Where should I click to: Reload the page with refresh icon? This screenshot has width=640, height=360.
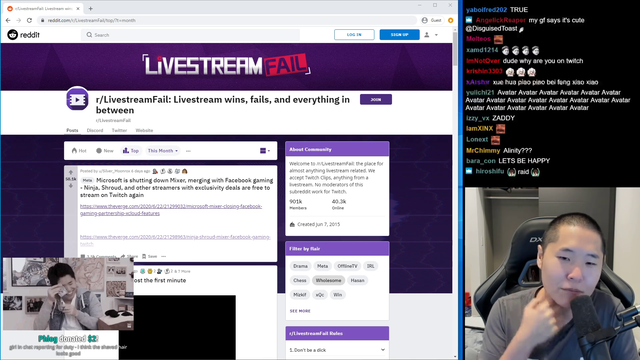[29, 20]
